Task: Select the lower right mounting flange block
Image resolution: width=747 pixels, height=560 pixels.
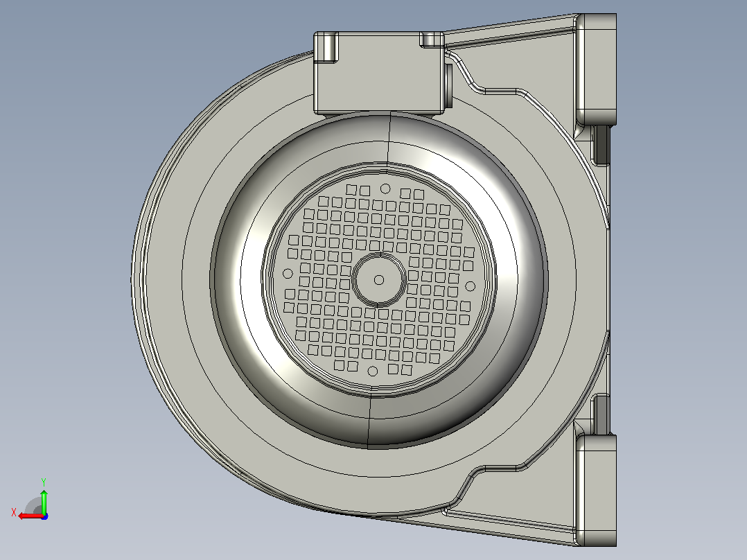Action: pyautogui.click(x=597, y=490)
